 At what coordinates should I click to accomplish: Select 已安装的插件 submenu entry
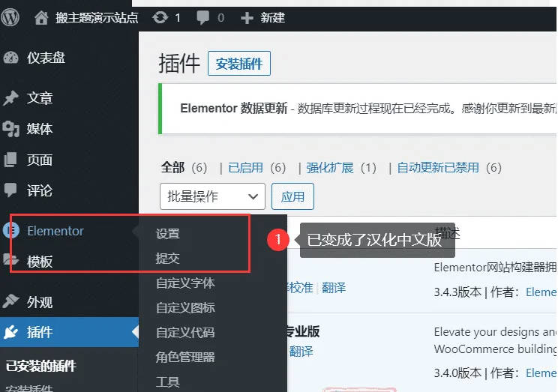coord(41,366)
